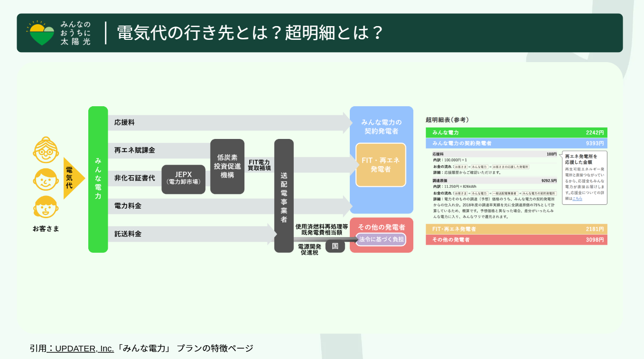This screenshot has height=359, width=644.
Task: Click the 調達原価 9292.5円 line
Action: coord(495,181)
